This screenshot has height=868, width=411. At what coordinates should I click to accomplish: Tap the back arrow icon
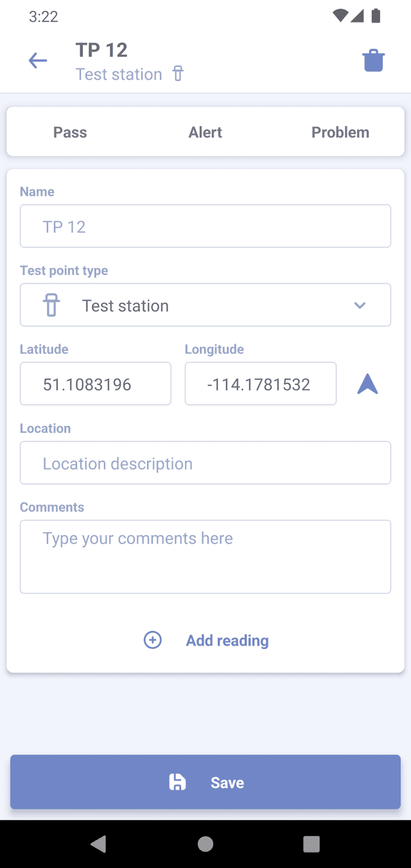pyautogui.click(x=38, y=61)
